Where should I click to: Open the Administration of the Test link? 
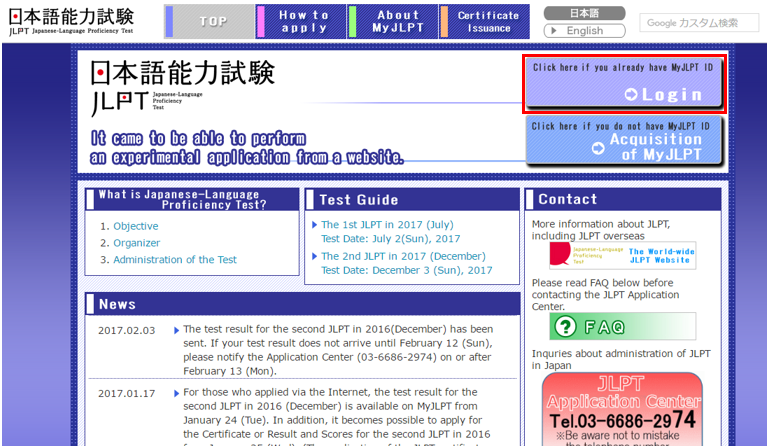pos(175,260)
